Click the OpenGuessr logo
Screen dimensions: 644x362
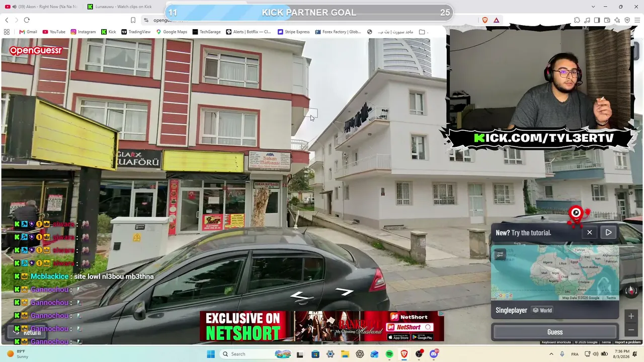click(x=35, y=50)
